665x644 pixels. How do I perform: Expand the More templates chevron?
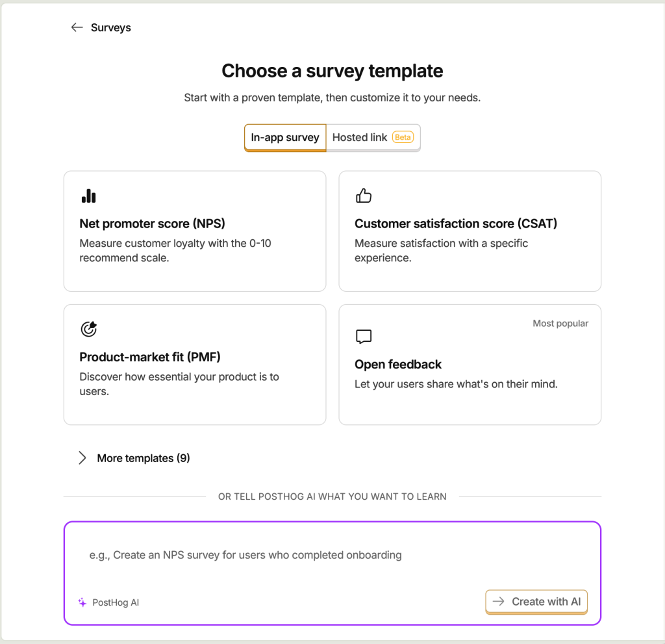pos(82,457)
